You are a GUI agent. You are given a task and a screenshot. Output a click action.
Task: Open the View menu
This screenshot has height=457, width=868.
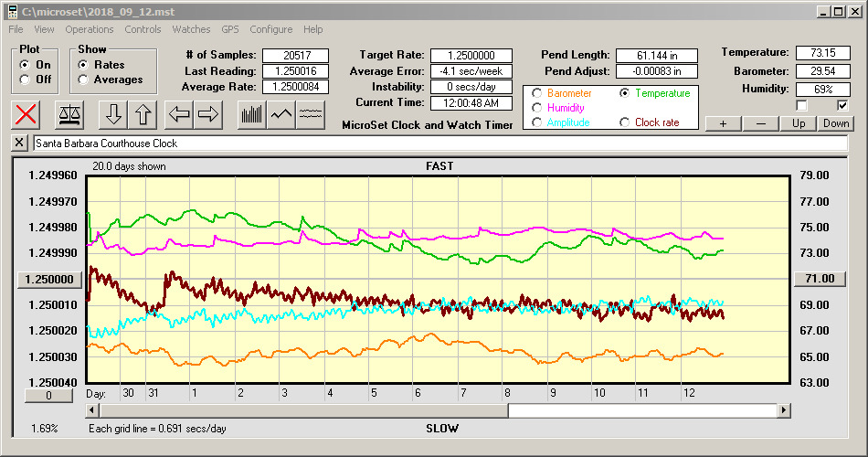[x=44, y=29]
